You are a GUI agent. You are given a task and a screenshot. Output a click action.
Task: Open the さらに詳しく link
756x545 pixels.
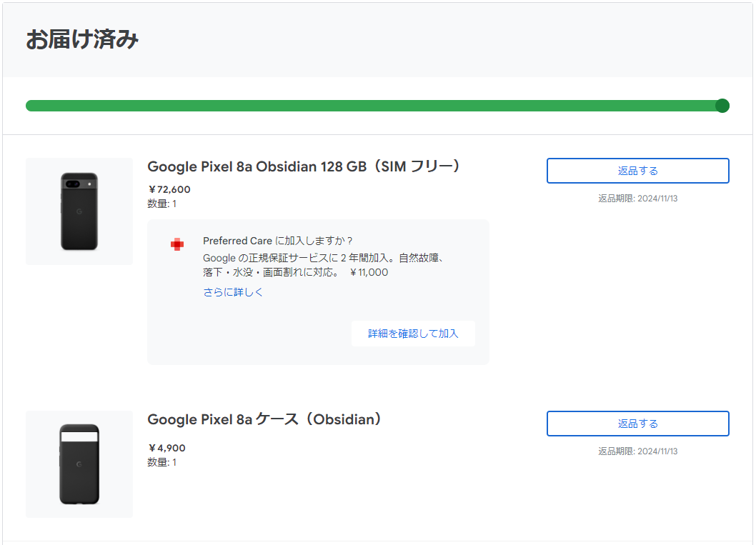coord(233,292)
